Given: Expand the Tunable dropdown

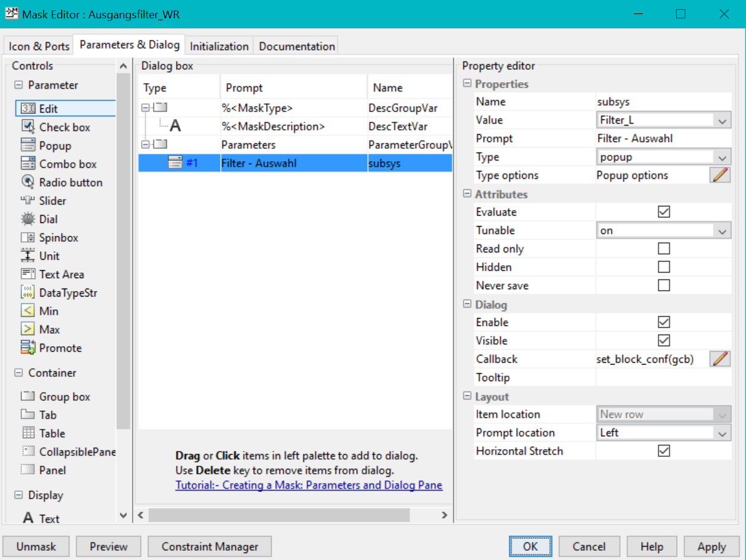Looking at the screenshot, I should tap(664, 230).
